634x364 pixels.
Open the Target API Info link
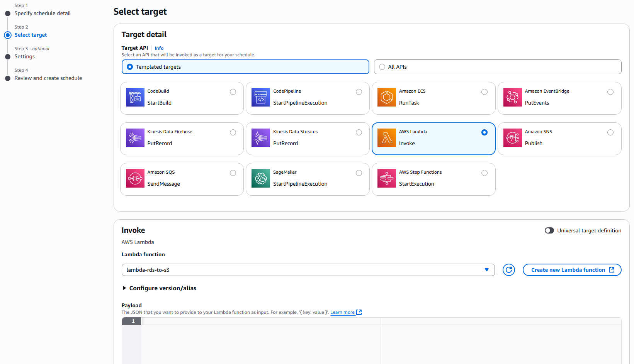click(159, 48)
